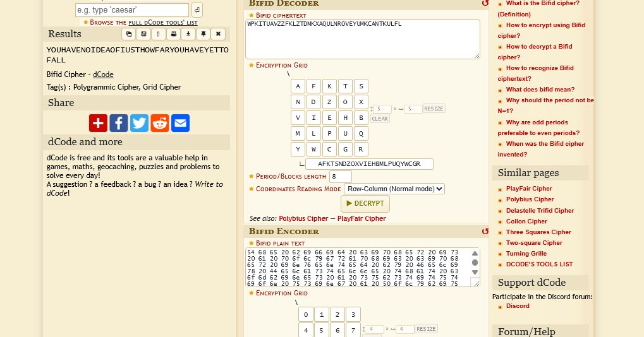Download the results with the download icon
Viewport: 644px width, 337px height.
click(188, 34)
